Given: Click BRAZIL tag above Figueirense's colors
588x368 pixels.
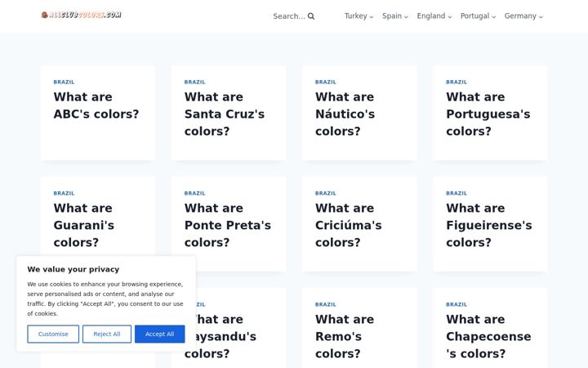Looking at the screenshot, I should point(457,193).
